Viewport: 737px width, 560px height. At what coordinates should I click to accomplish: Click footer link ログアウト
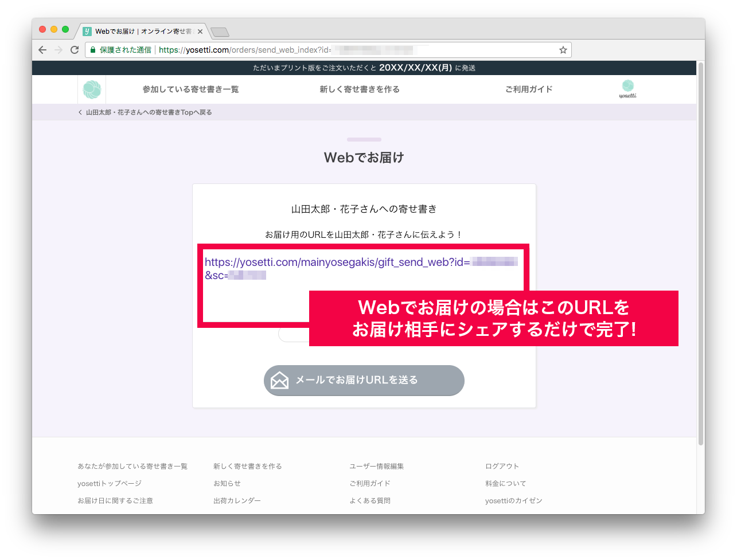point(502,466)
